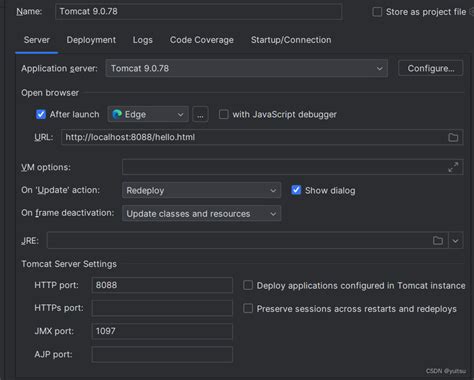This screenshot has width=474, height=380.
Task: Open the On frame deactivation dropdown
Action: click(201, 213)
